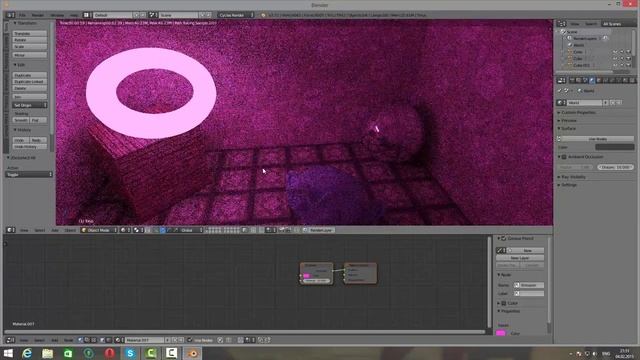The width and height of the screenshot is (640, 360).
Task: Select the shader node tree type icon
Action: pos(81,340)
